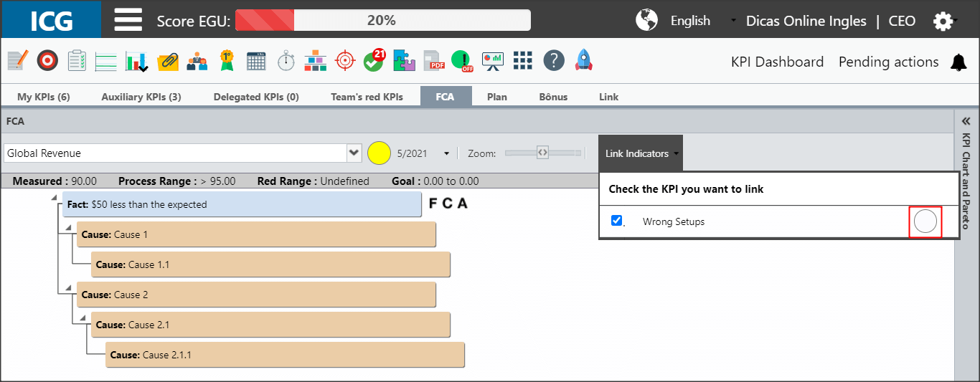Open the KPI Dashboard link
This screenshot has height=382, width=980.
pos(777,62)
